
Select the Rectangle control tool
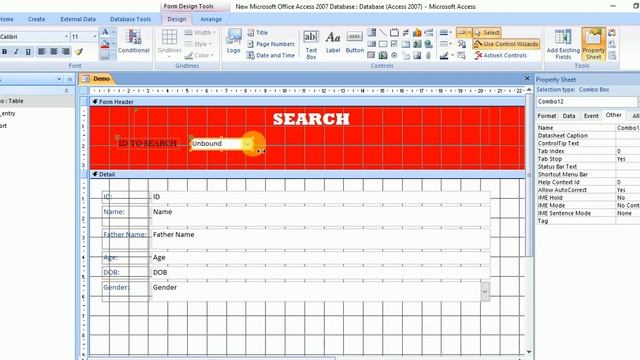coord(383,44)
